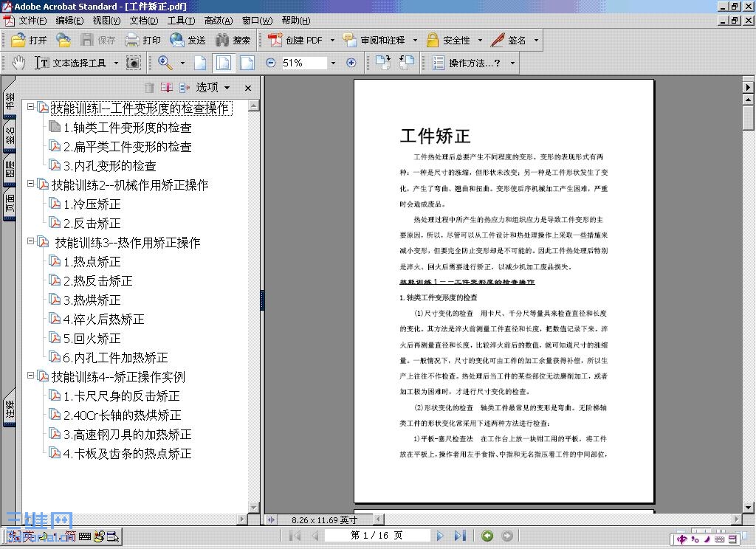Click the Save (保存) disk icon
The image size is (756, 549).
(87, 40)
